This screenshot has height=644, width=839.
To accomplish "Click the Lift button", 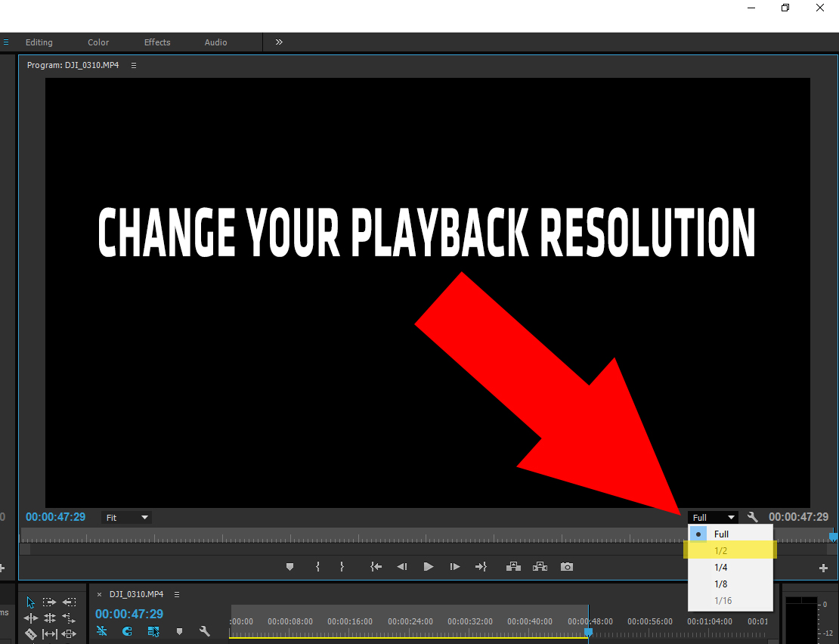I will coord(514,566).
